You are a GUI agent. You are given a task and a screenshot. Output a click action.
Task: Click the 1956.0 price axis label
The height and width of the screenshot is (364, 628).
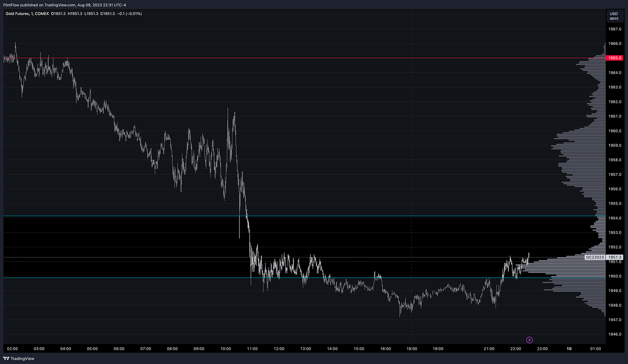point(615,189)
